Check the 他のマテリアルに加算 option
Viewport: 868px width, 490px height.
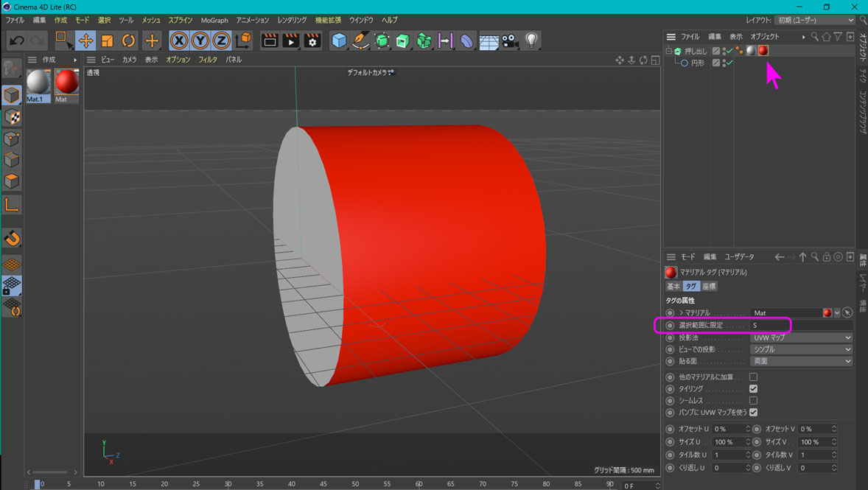[x=753, y=377]
